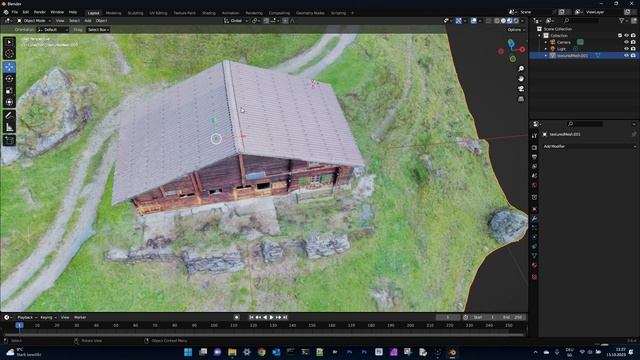Expand the Add Modifier dropdown
640x360 pixels.
[x=589, y=146]
